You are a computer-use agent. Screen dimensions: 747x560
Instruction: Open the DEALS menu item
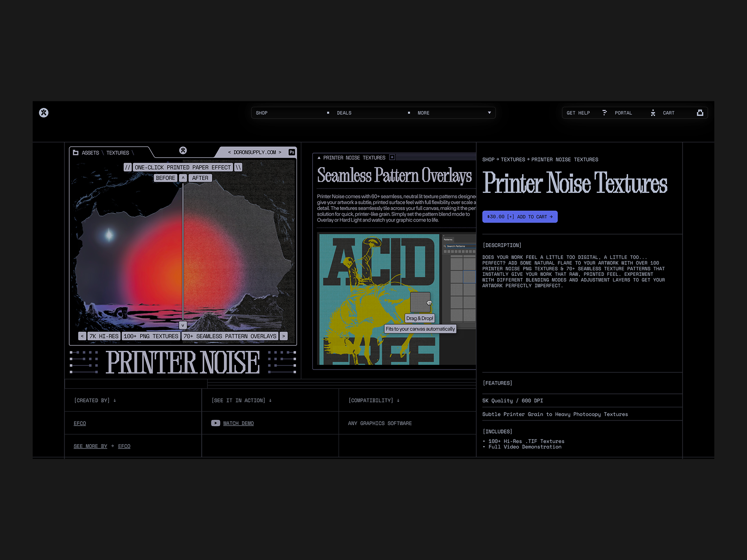point(344,113)
